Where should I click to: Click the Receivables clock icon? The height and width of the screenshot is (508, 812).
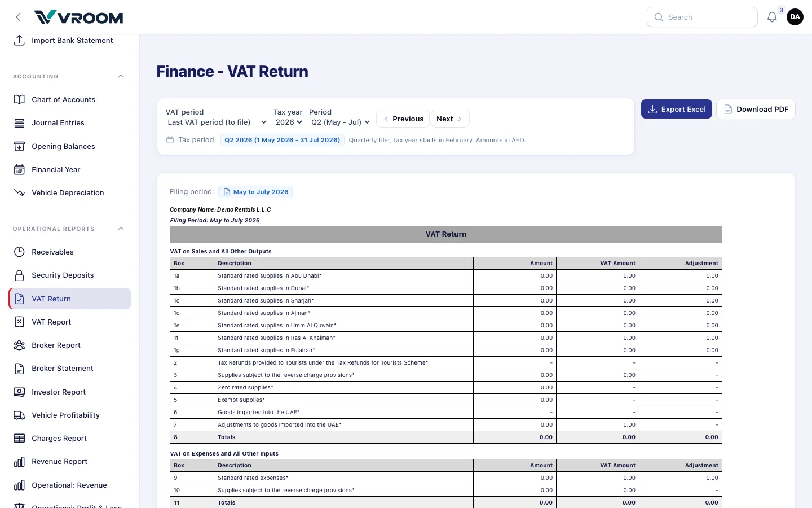click(x=19, y=252)
